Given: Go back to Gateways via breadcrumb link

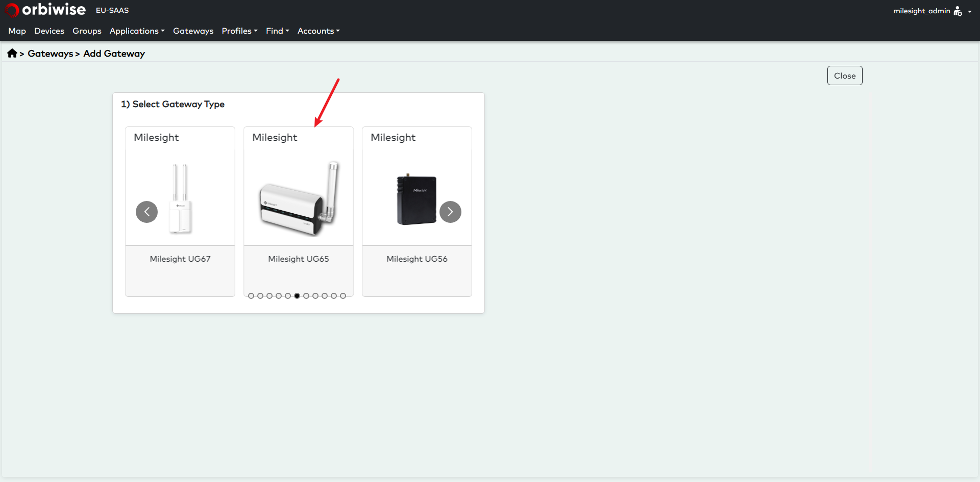Looking at the screenshot, I should click(x=50, y=54).
